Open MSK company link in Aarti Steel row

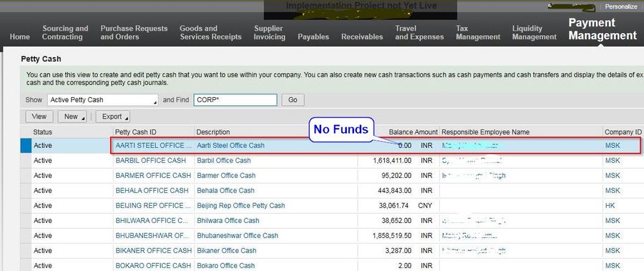coord(613,145)
